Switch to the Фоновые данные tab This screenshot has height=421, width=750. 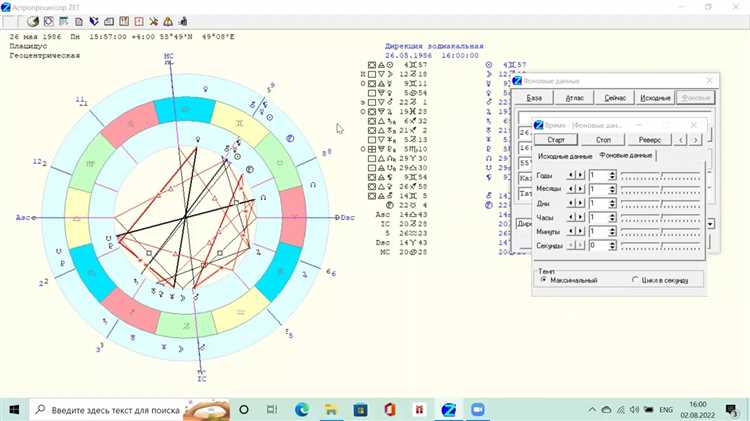pos(626,155)
